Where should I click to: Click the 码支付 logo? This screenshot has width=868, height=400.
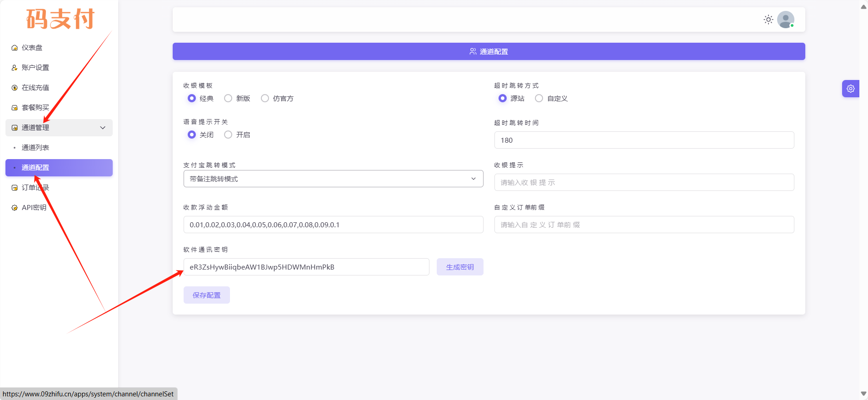[x=60, y=19]
